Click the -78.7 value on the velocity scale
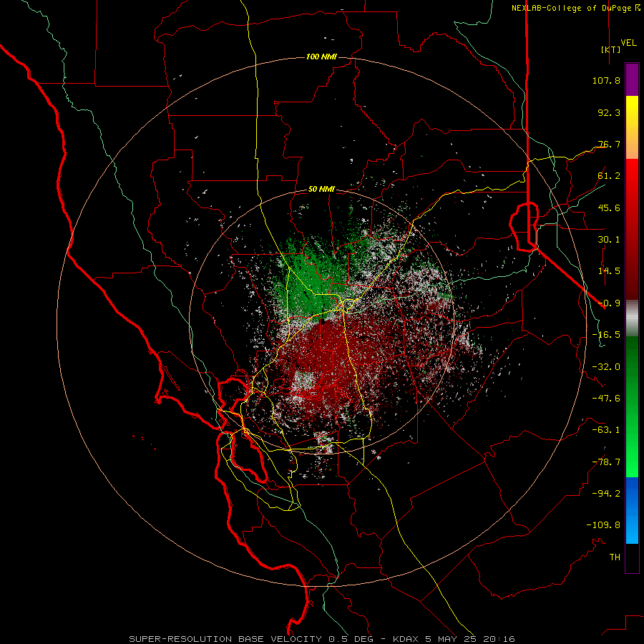The image size is (644, 644). [606, 462]
